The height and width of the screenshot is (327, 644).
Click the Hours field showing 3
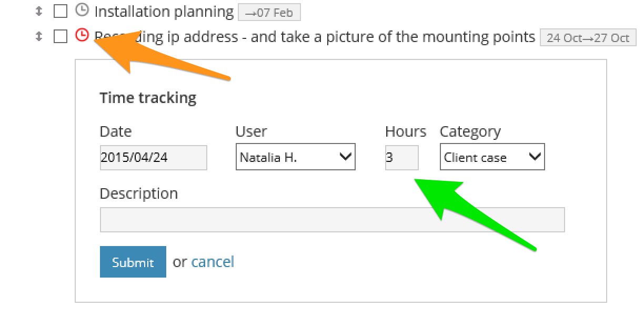(x=401, y=157)
